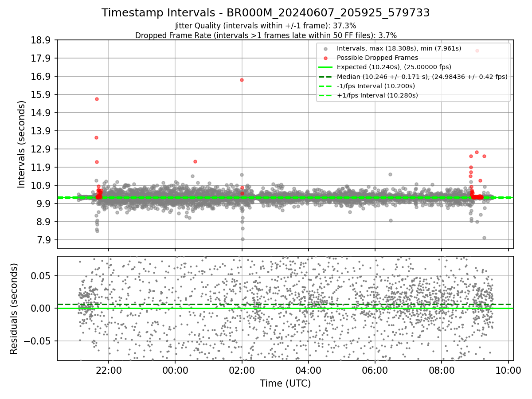The width and height of the screenshot is (532, 399).
Task: Click the 'Intervals (seconds)' y-axis label
Action: [21, 144]
